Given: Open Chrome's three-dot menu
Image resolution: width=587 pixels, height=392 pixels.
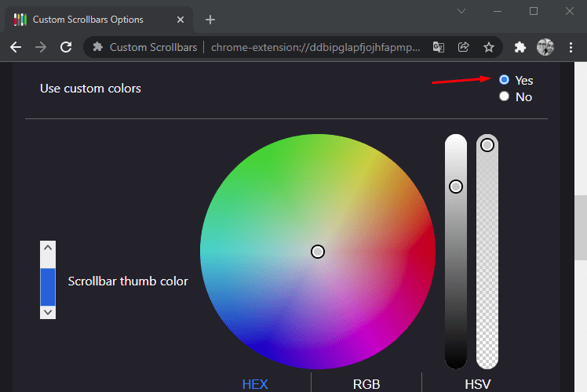Looking at the screenshot, I should [571, 47].
